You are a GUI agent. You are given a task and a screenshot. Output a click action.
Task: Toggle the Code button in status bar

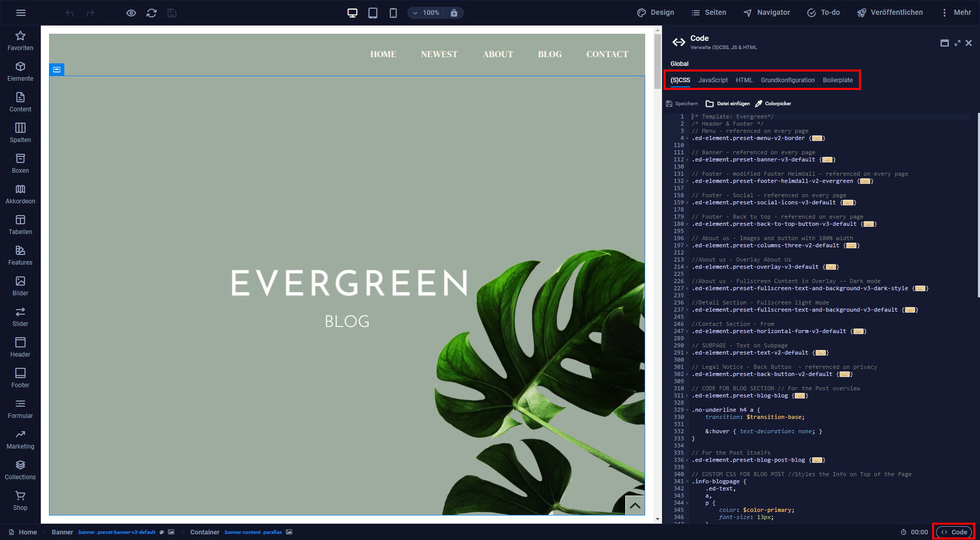[954, 532]
